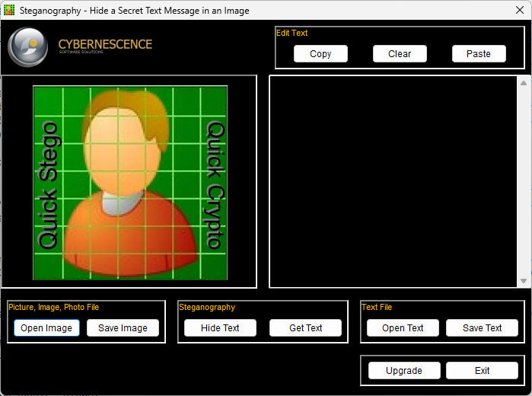Click the Copy button in Edit Text
Screen dimensions: 532x396
click(x=320, y=53)
